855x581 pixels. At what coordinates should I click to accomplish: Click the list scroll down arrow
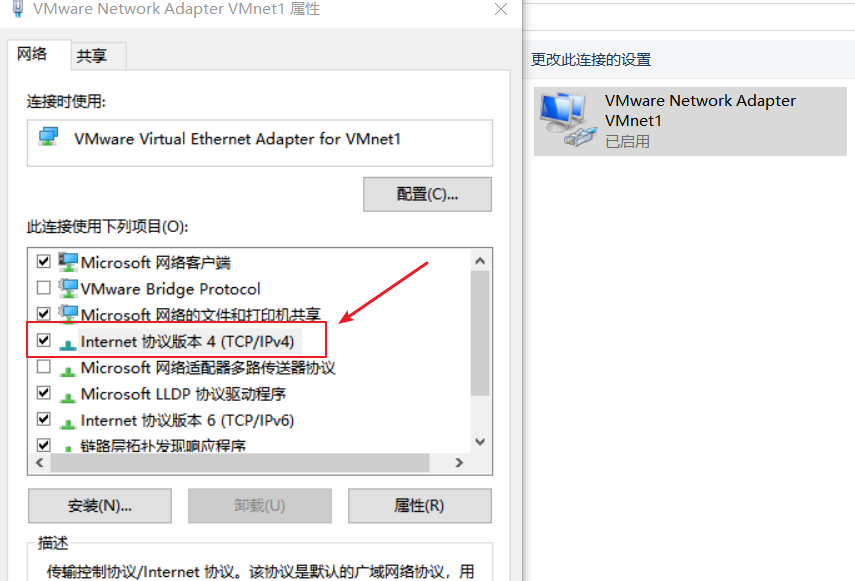(480, 441)
